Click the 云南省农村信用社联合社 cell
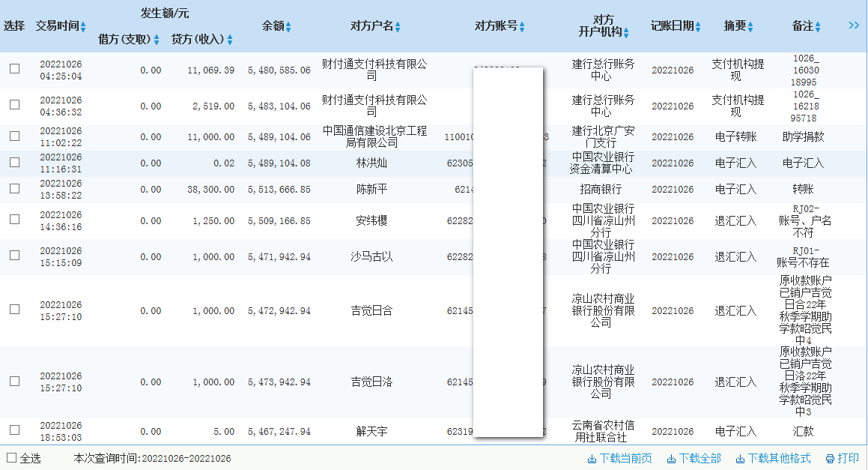The height and width of the screenshot is (470, 868). (603, 431)
